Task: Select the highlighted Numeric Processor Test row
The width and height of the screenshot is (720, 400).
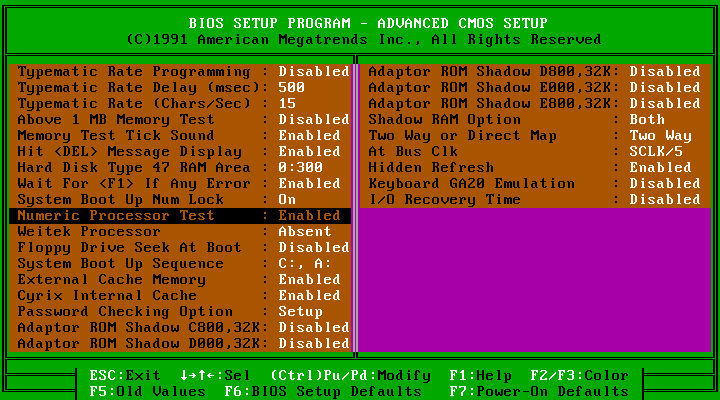Action: pos(180,216)
